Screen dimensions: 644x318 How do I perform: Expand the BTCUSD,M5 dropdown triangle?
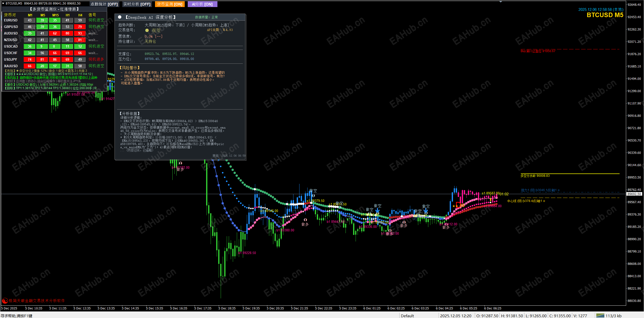tap(3, 3)
